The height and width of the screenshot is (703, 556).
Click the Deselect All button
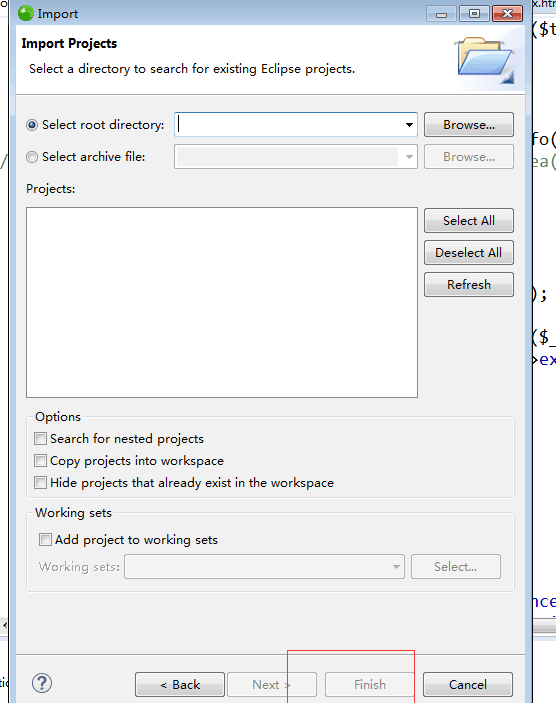click(x=469, y=253)
